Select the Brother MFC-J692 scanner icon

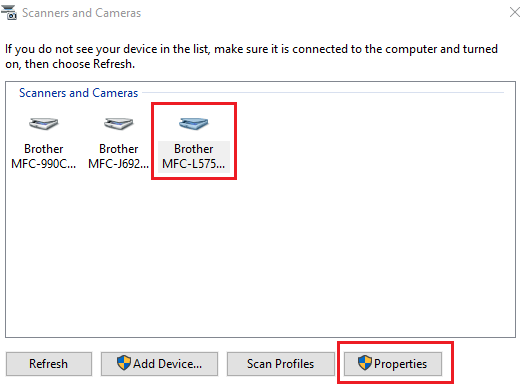[119, 124]
